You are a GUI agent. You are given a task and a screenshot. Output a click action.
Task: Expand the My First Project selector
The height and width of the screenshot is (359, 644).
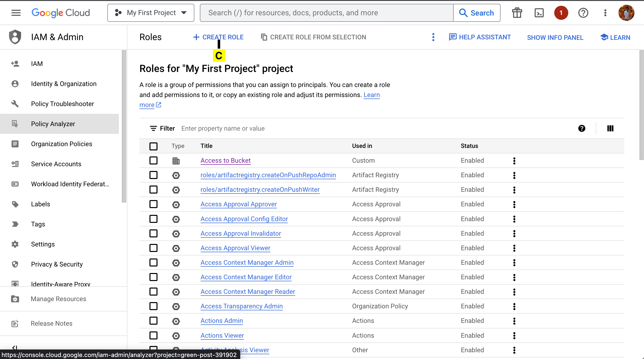coord(151,13)
